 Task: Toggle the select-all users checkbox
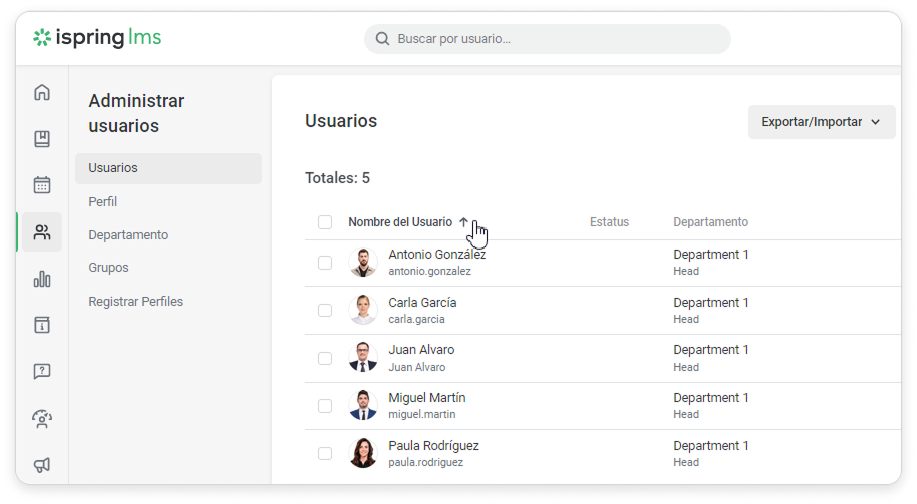pos(325,222)
